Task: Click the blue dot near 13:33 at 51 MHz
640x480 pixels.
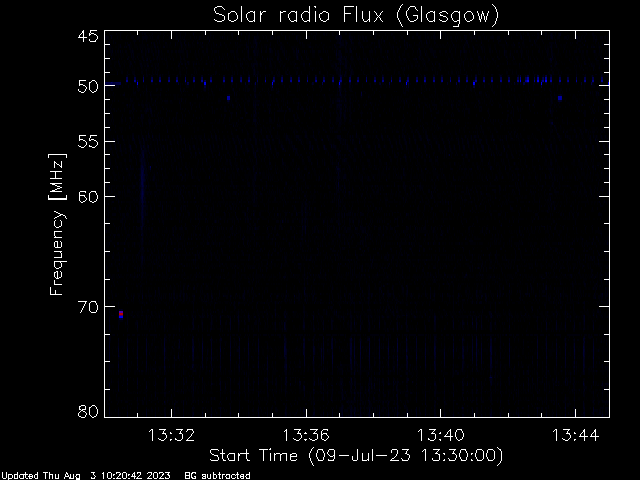Action: click(x=229, y=98)
